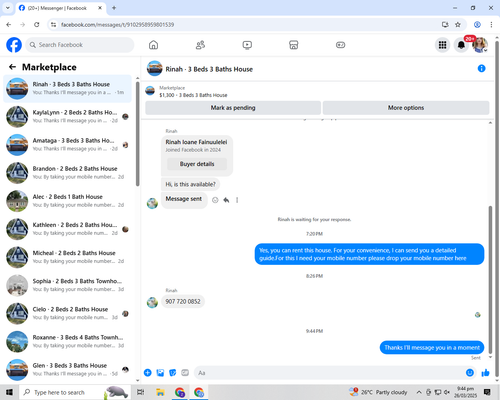Open the Micheal - 2 Beds 2 Baths chat

[67, 257]
